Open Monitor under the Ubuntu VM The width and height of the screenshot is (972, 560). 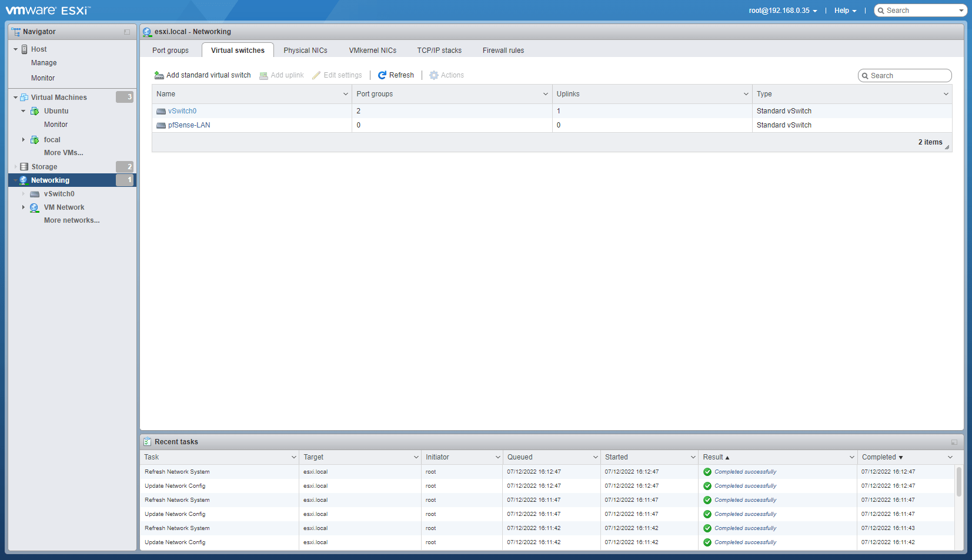tap(56, 125)
